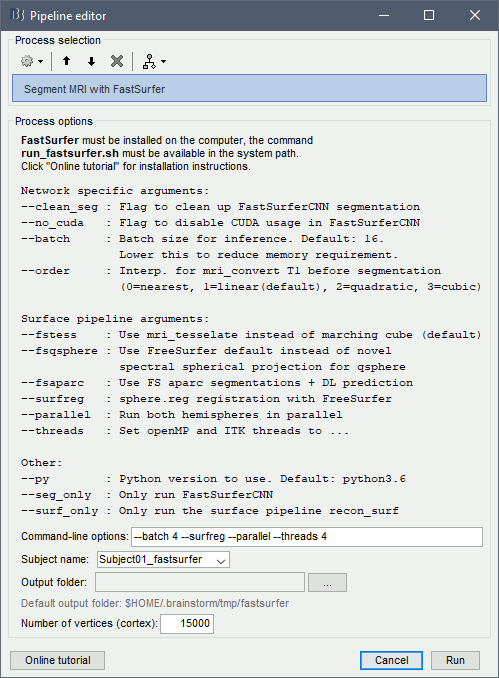
Task: Browse output folder with ... button
Action: point(327,582)
